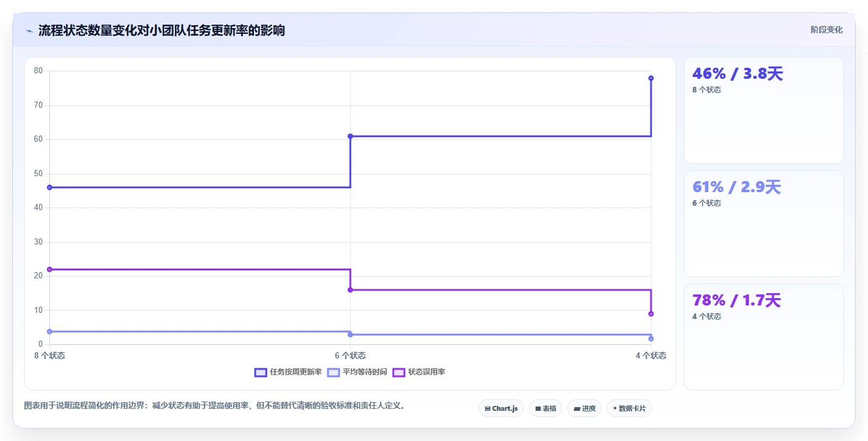Click the x-axis label 8 个状态

pos(49,355)
